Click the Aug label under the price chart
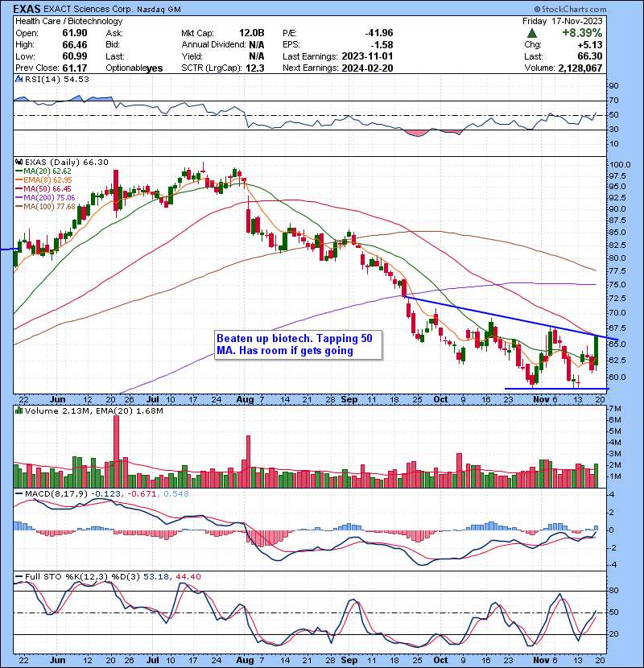This screenshot has height=668, width=644. 245,400
